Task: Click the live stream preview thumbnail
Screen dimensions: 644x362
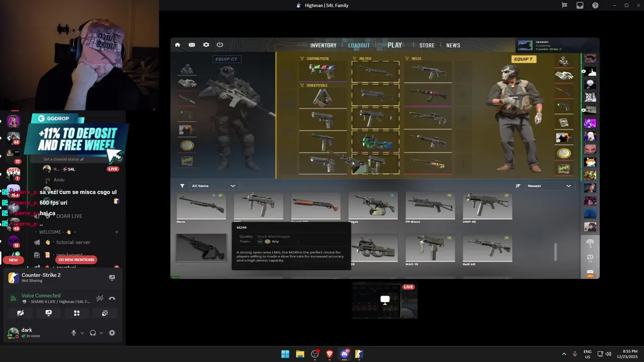Action: tap(385, 300)
